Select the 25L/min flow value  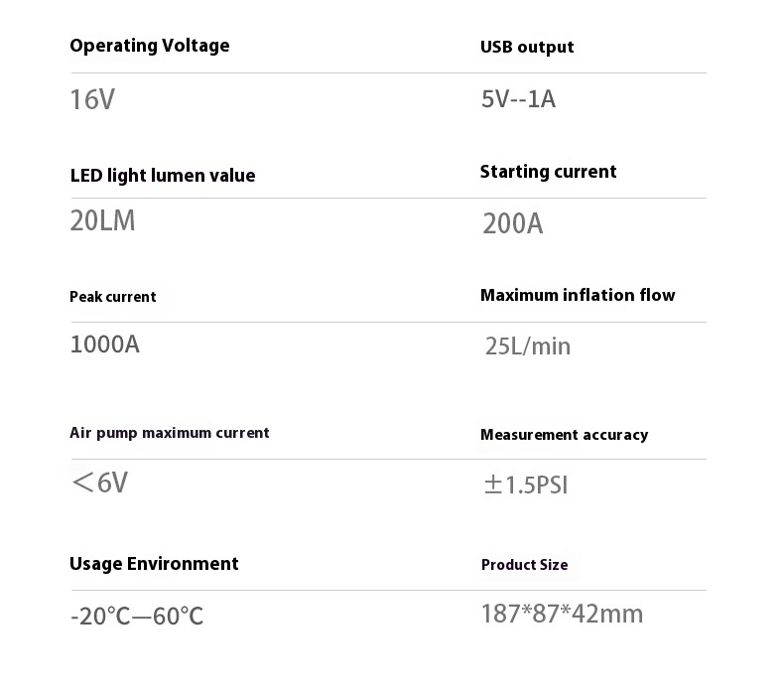pyautogui.click(x=528, y=346)
